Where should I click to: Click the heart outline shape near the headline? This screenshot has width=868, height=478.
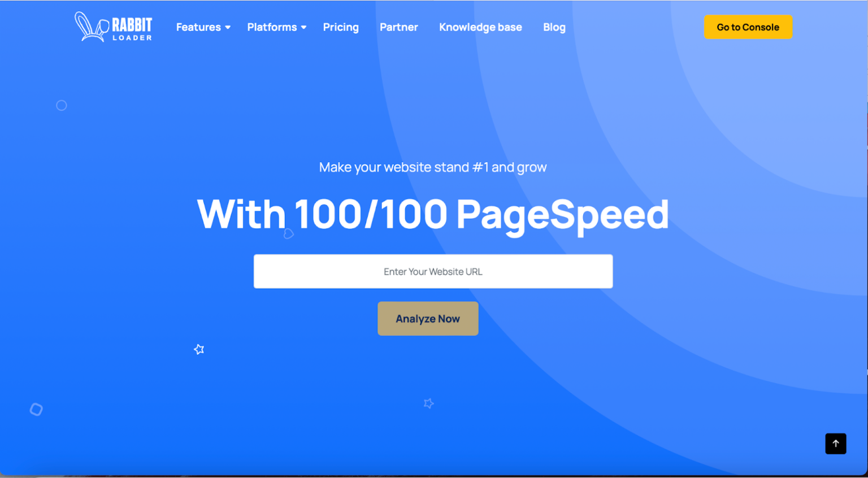pyautogui.click(x=289, y=233)
